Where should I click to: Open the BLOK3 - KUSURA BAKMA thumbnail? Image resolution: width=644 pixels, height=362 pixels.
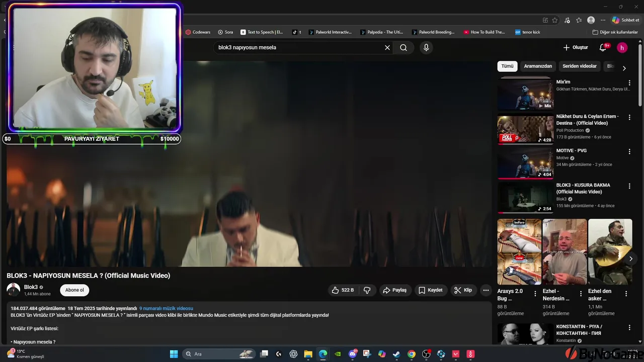[525, 198]
